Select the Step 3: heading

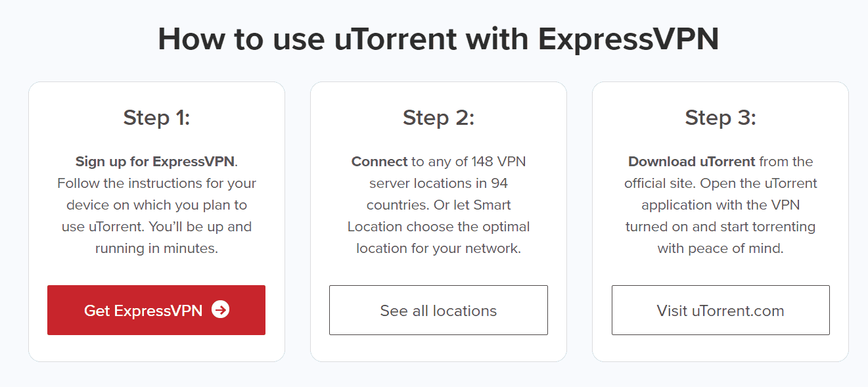click(x=720, y=118)
